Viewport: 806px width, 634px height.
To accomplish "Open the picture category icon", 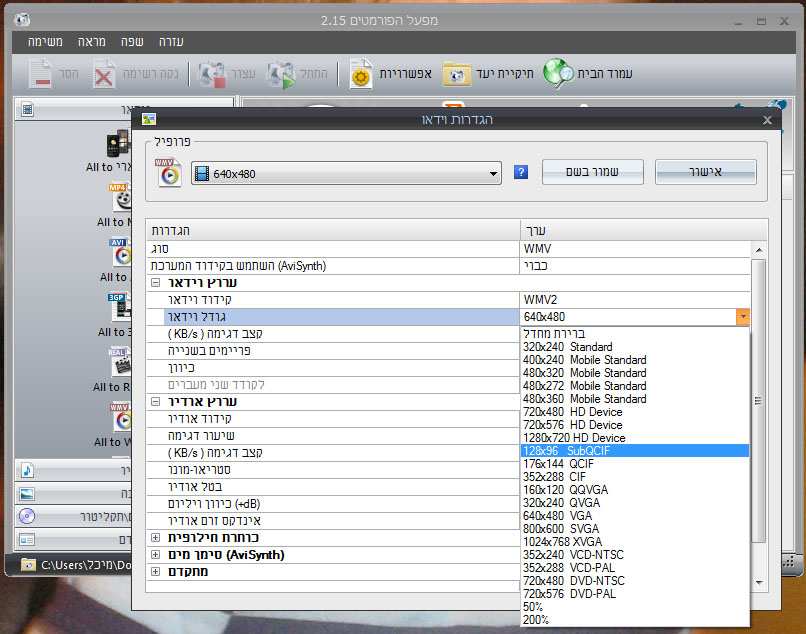I will (27, 494).
